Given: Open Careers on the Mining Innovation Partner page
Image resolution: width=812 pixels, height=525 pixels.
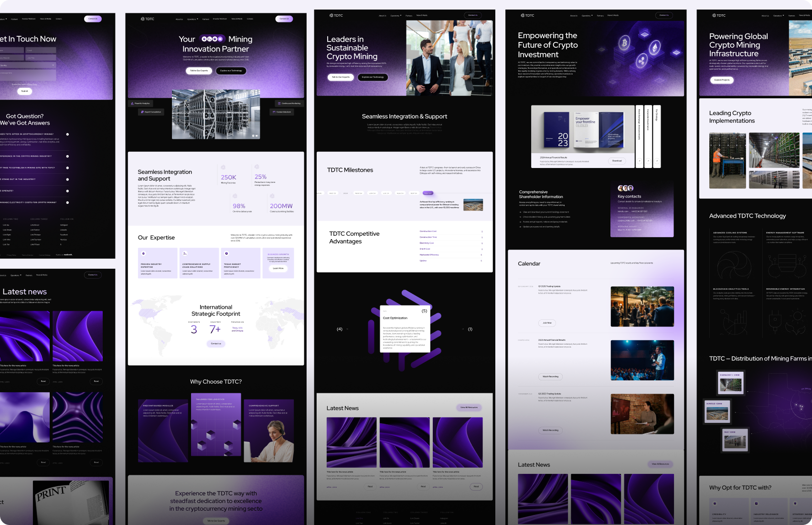Looking at the screenshot, I should (x=250, y=19).
